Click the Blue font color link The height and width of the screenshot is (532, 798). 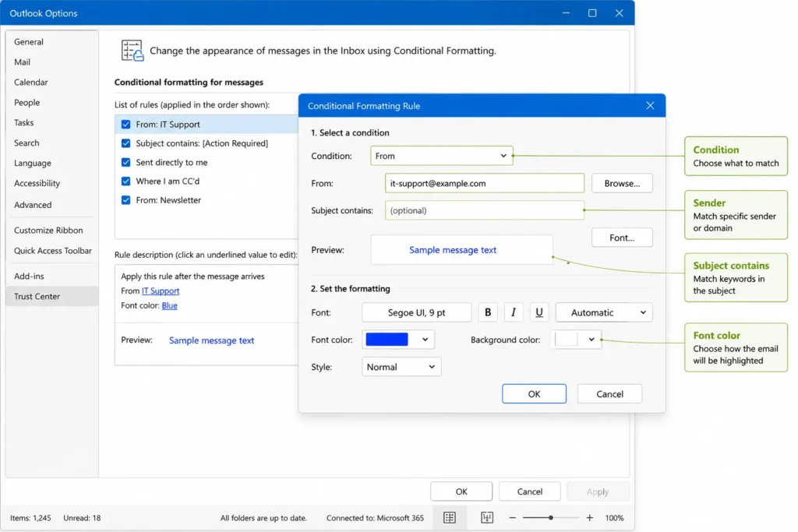coord(169,305)
